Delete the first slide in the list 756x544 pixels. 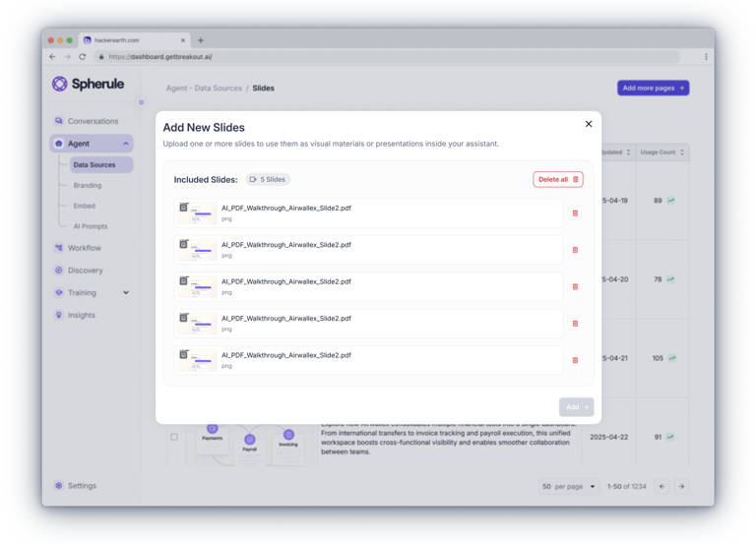pyautogui.click(x=575, y=212)
